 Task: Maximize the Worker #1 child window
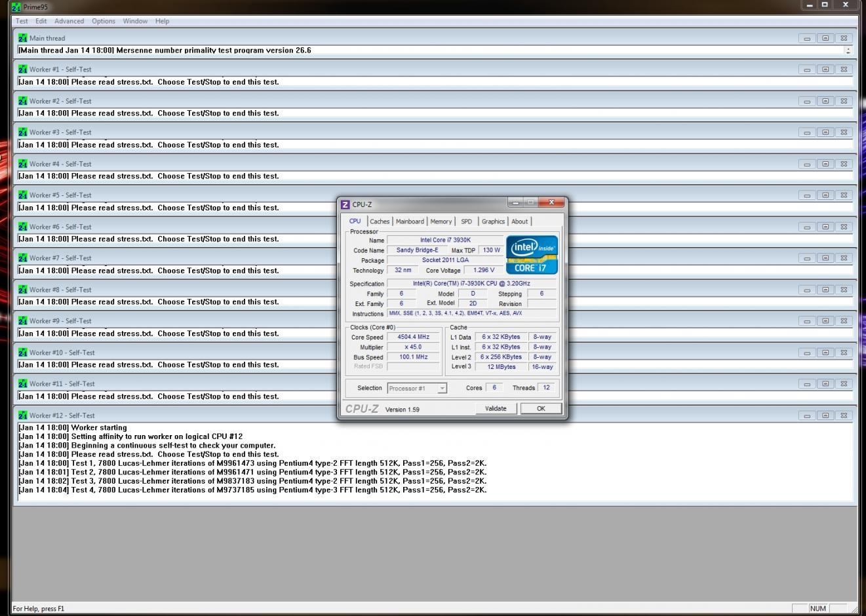(825, 69)
